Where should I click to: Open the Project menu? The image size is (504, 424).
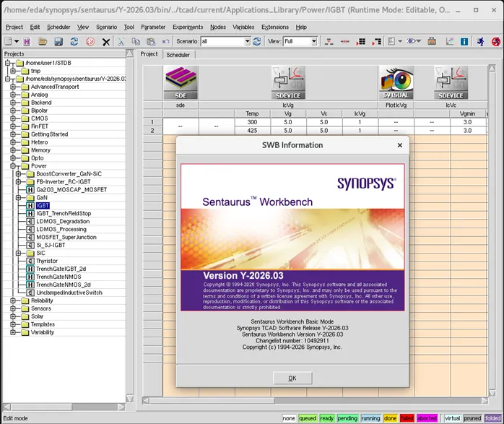tap(14, 27)
